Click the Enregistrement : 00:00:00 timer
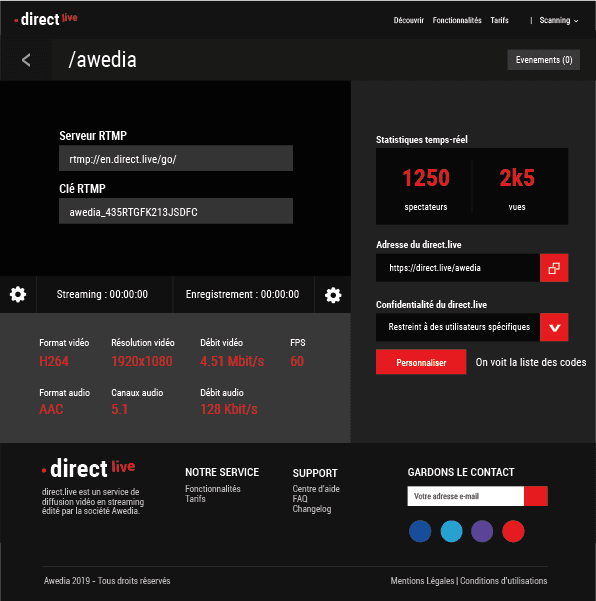This screenshot has height=601, width=596. pyautogui.click(x=243, y=294)
